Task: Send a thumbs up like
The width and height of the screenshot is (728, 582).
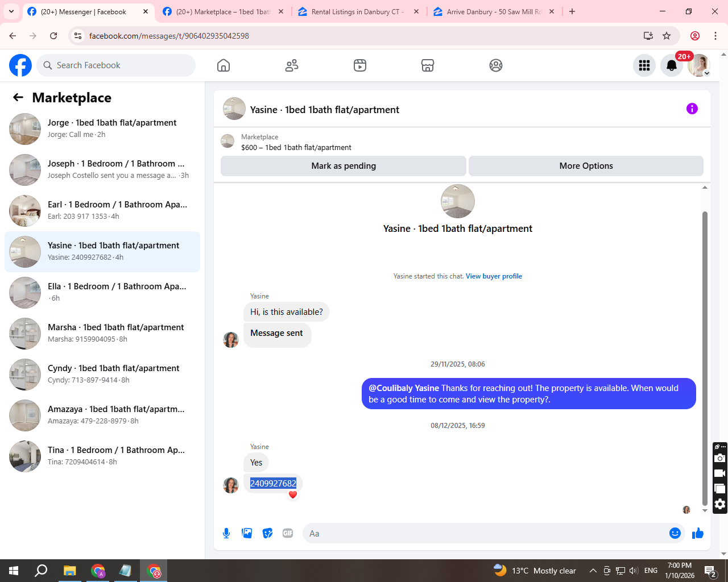Action: (x=698, y=533)
